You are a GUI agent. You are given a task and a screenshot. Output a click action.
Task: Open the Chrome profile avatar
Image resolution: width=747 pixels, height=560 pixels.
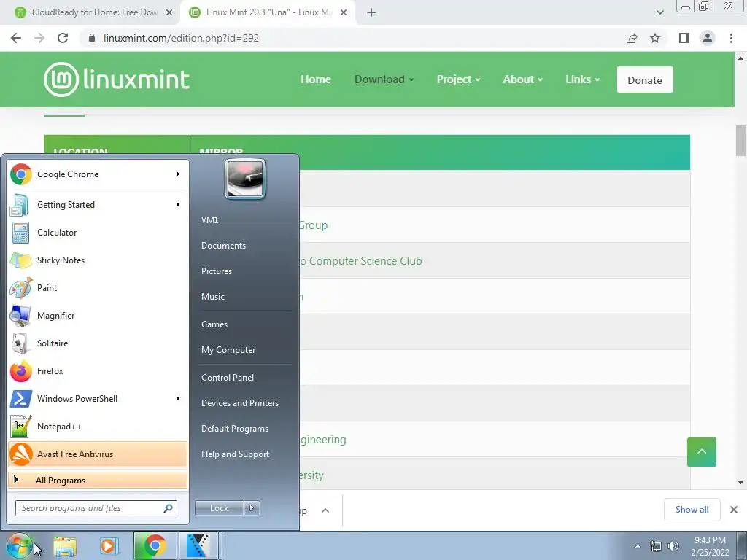pyautogui.click(x=708, y=38)
